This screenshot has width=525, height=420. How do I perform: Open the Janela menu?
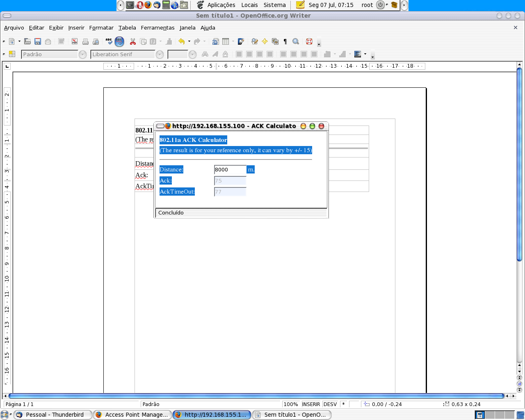tap(187, 28)
